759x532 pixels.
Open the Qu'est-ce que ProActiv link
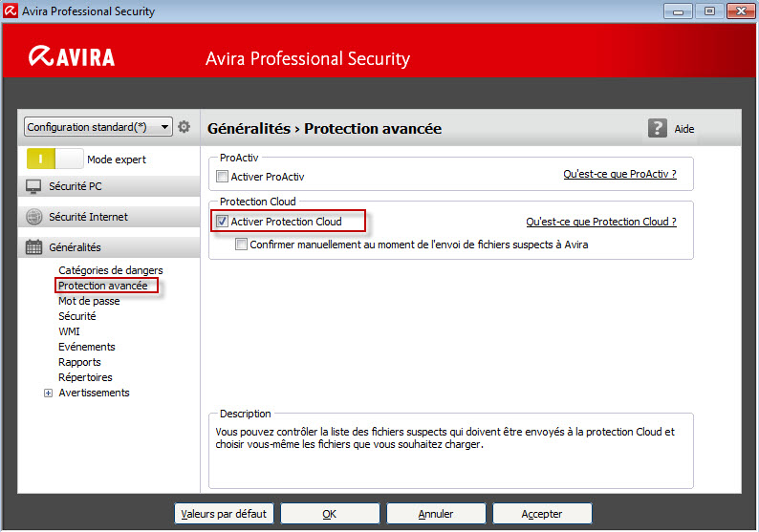(619, 174)
